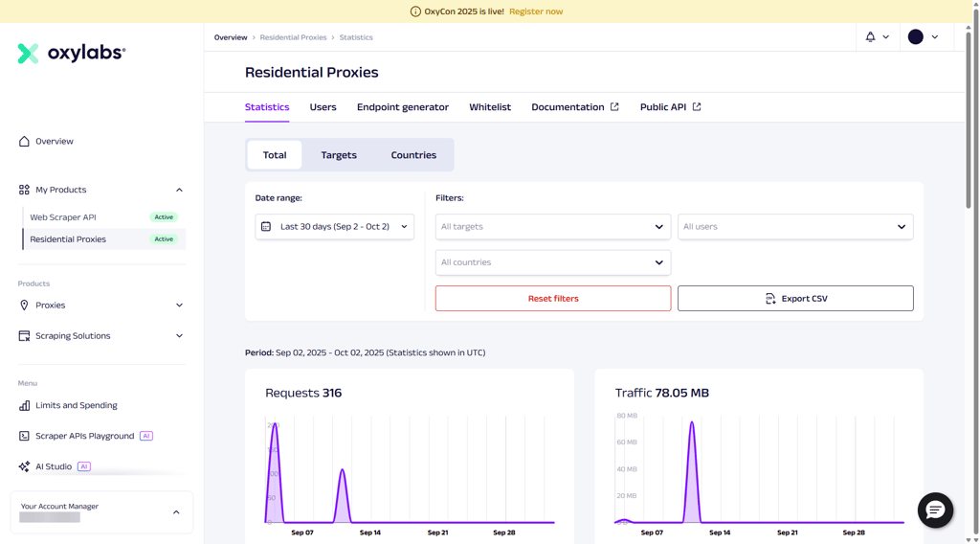Open the All targets filter dropdown

[553, 226]
